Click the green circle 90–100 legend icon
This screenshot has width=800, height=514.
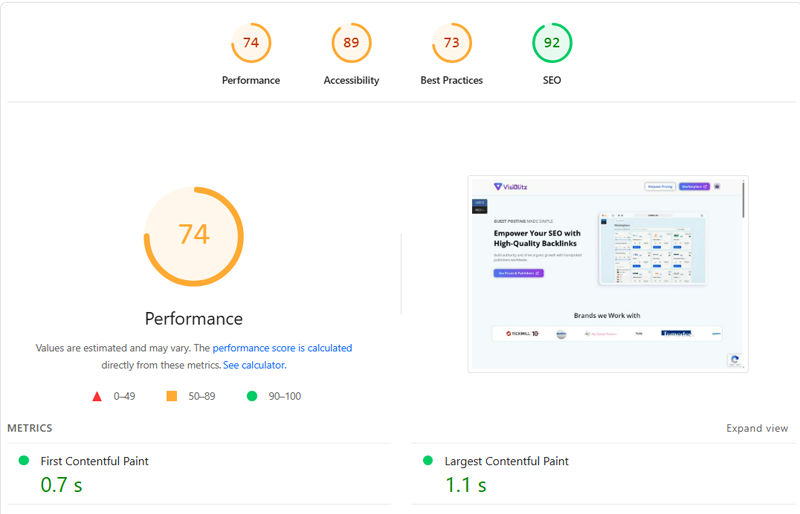[x=252, y=396]
